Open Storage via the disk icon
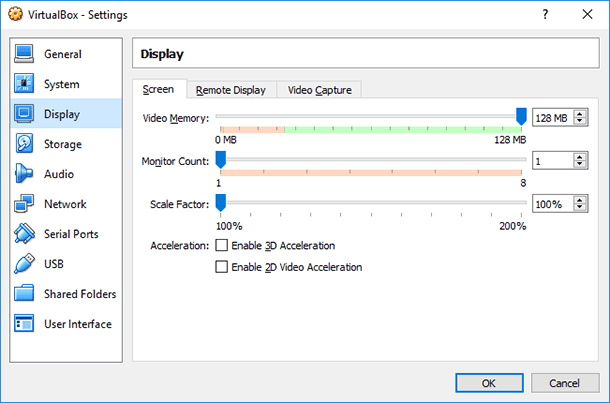 [x=24, y=144]
